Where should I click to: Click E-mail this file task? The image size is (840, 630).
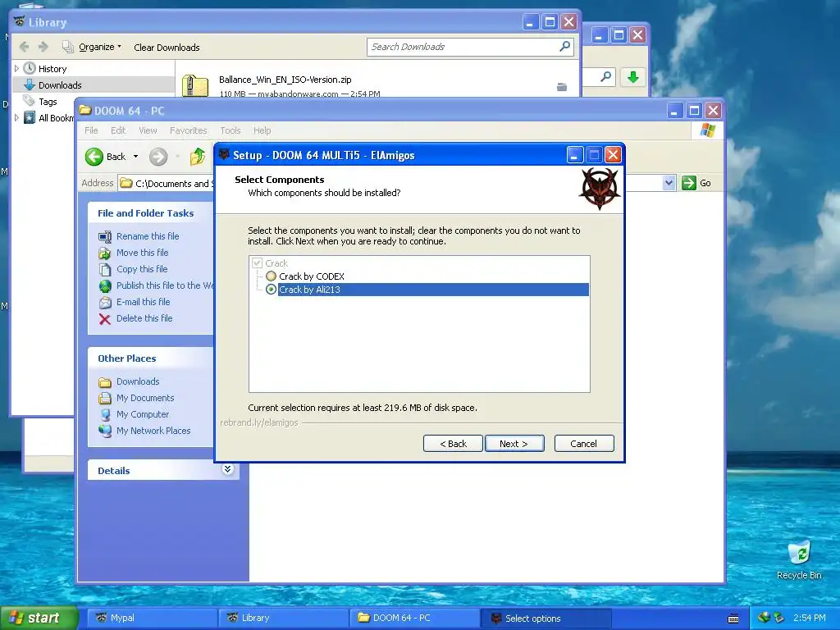[x=143, y=302]
